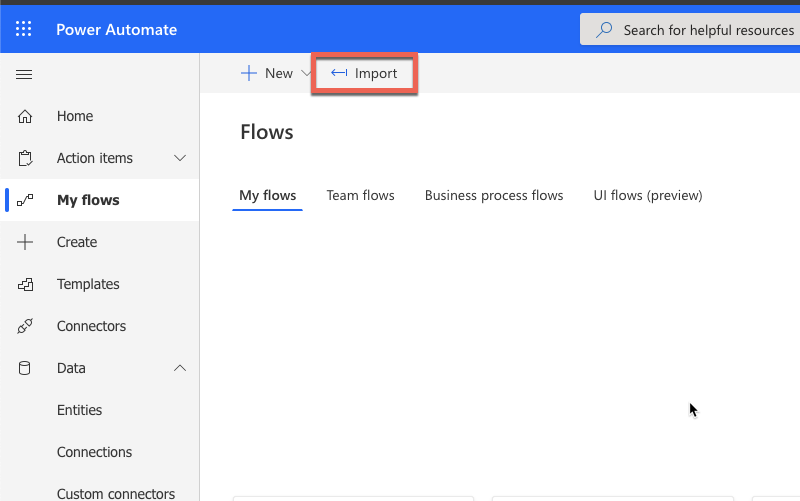Collapse navigation with the hamburger icon
The height and width of the screenshot is (501, 800).
[24, 74]
